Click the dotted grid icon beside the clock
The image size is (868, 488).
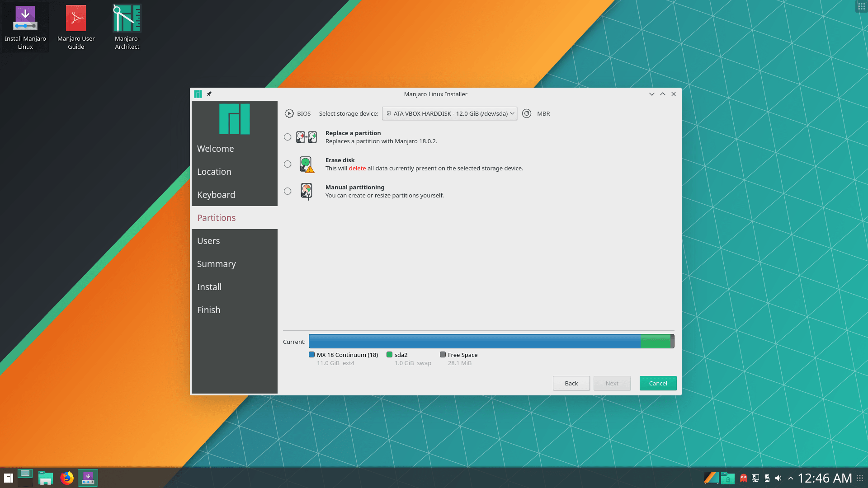point(860,478)
